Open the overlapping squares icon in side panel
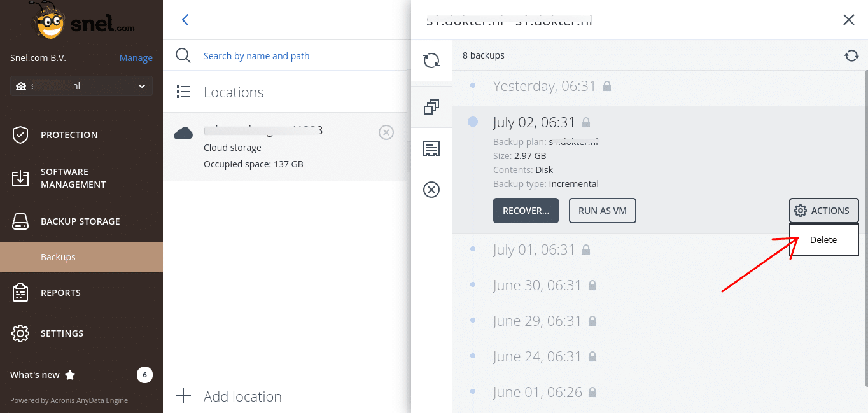This screenshot has height=413, width=868. coord(431,107)
